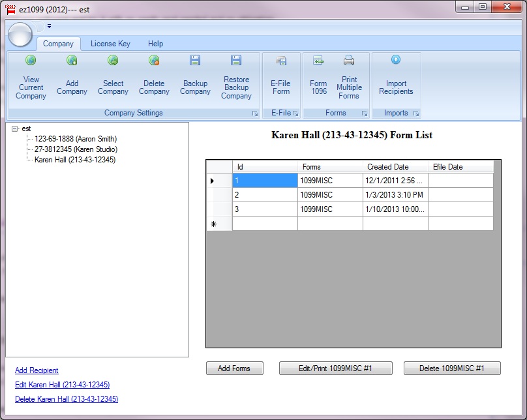Viewport: 527px width, 420px height.
Task: Click Edit/Print 1099MISC #1 button
Action: (336, 368)
